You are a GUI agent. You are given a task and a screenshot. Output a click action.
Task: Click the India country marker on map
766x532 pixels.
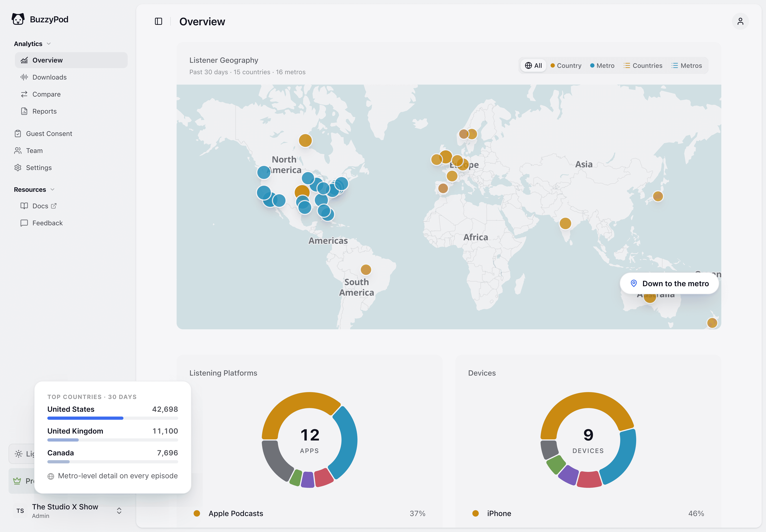coord(565,223)
